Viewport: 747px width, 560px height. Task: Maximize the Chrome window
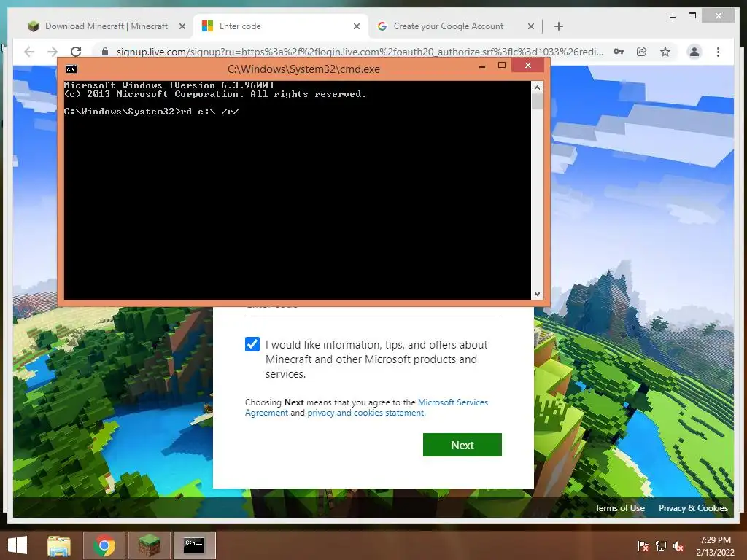click(x=692, y=16)
